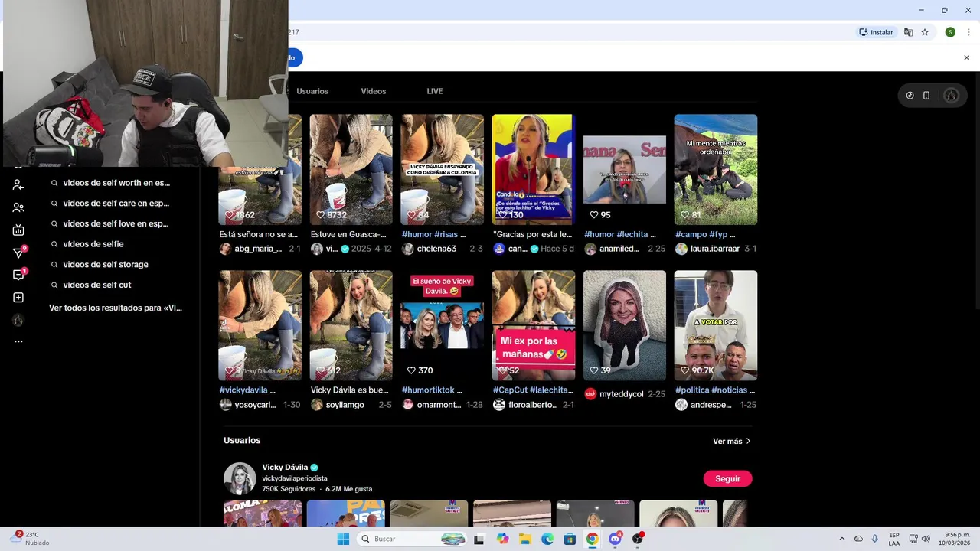Click hashtag '#politica #noticias' caption
980x551 pixels.
point(714,390)
